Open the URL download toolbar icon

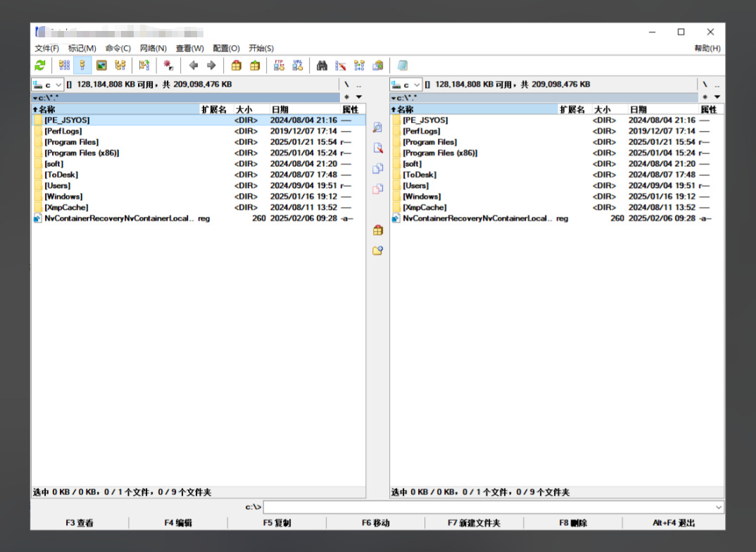(298, 65)
